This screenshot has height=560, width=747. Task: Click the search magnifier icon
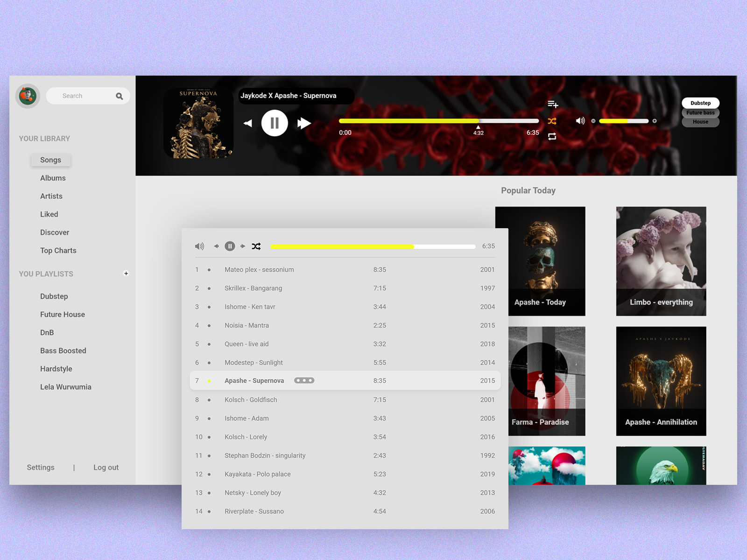[x=120, y=96]
